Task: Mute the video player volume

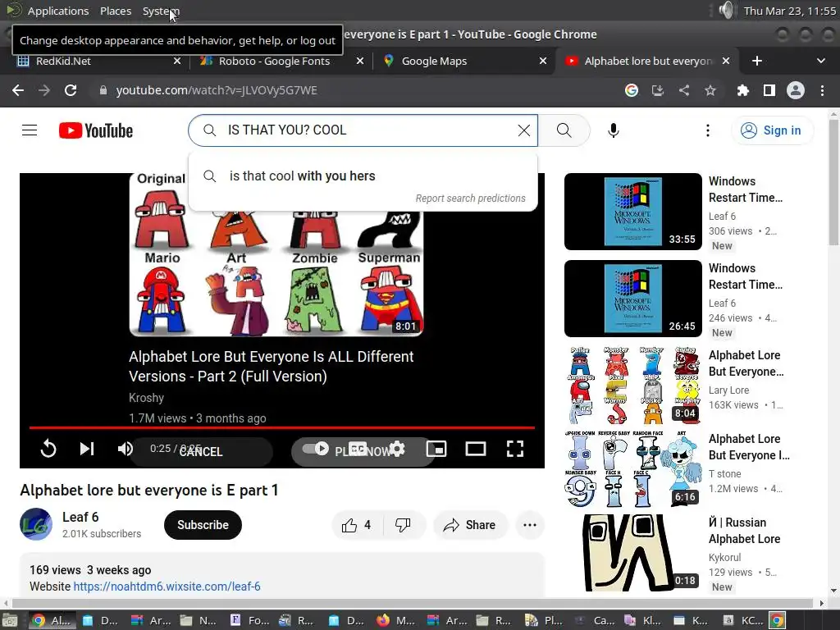Action: 125,449
